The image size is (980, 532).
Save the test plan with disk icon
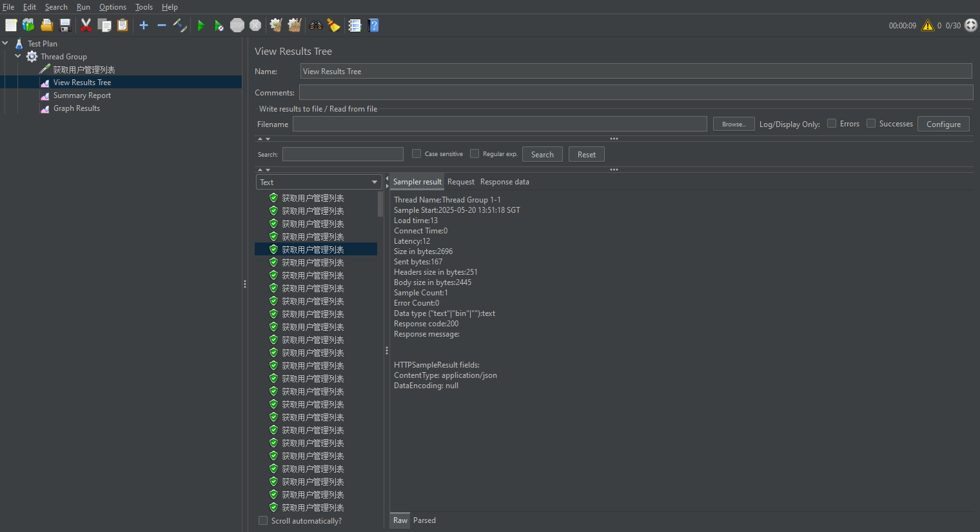click(65, 25)
